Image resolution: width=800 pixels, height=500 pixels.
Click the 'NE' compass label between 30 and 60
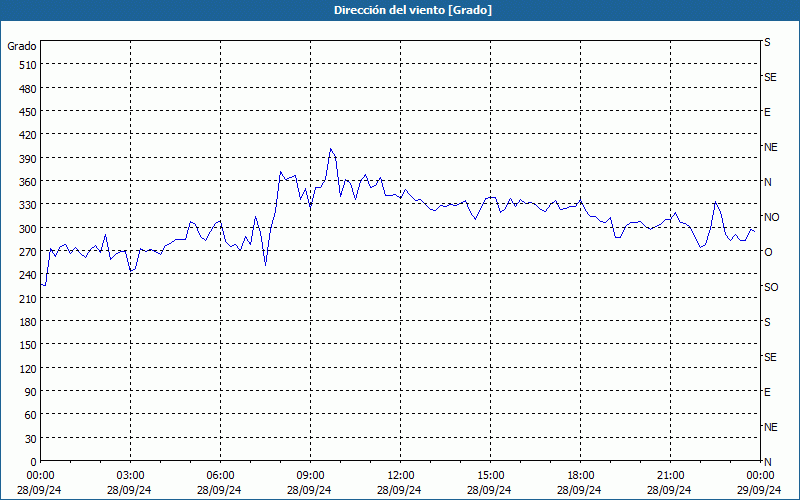click(x=770, y=427)
